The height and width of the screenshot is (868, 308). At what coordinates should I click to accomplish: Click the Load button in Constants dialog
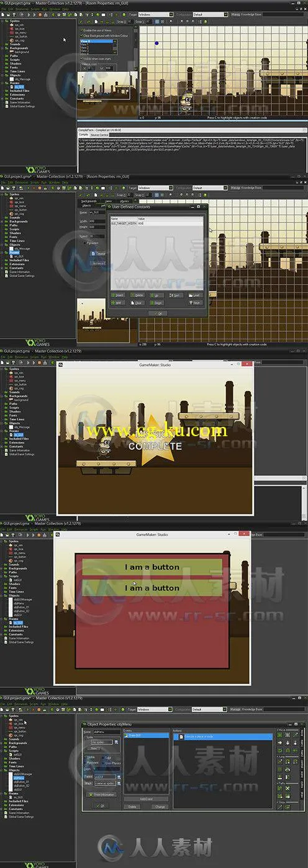(196, 295)
